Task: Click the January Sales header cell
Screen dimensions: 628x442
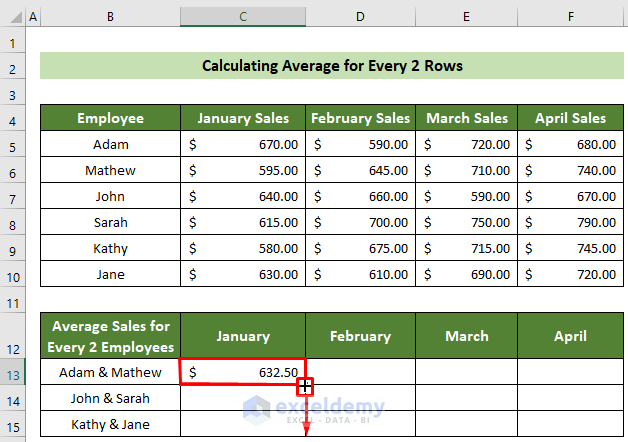Action: [243, 119]
